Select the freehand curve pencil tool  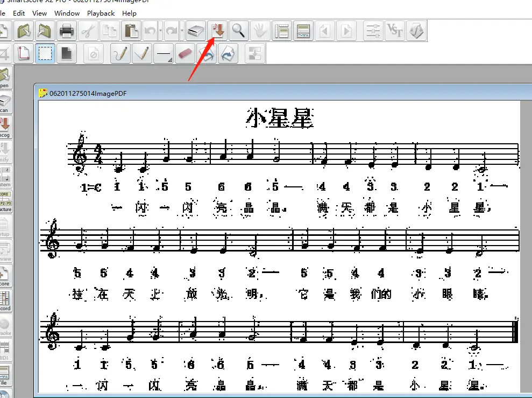pyautogui.click(x=120, y=53)
